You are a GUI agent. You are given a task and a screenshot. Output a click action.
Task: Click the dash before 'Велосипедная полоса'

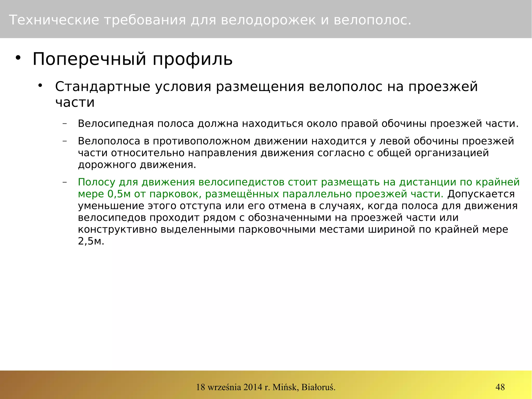click(65, 123)
